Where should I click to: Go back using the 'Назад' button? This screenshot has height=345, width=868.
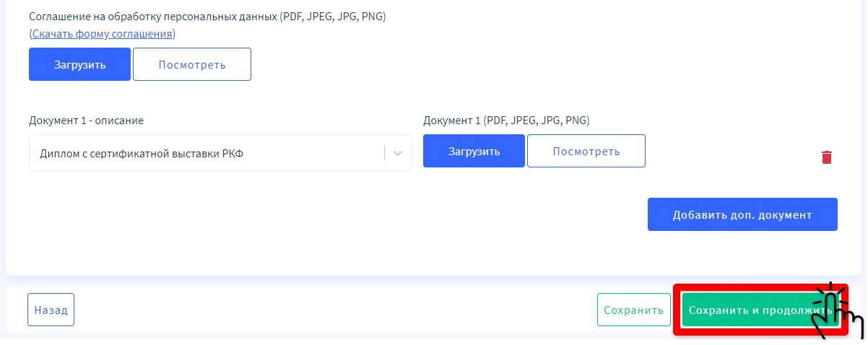coord(51,310)
